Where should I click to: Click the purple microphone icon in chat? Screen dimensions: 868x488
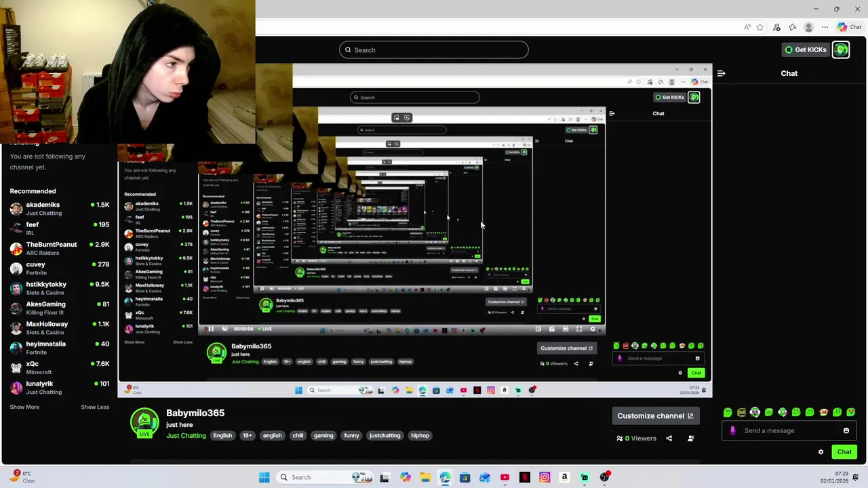[x=732, y=430]
